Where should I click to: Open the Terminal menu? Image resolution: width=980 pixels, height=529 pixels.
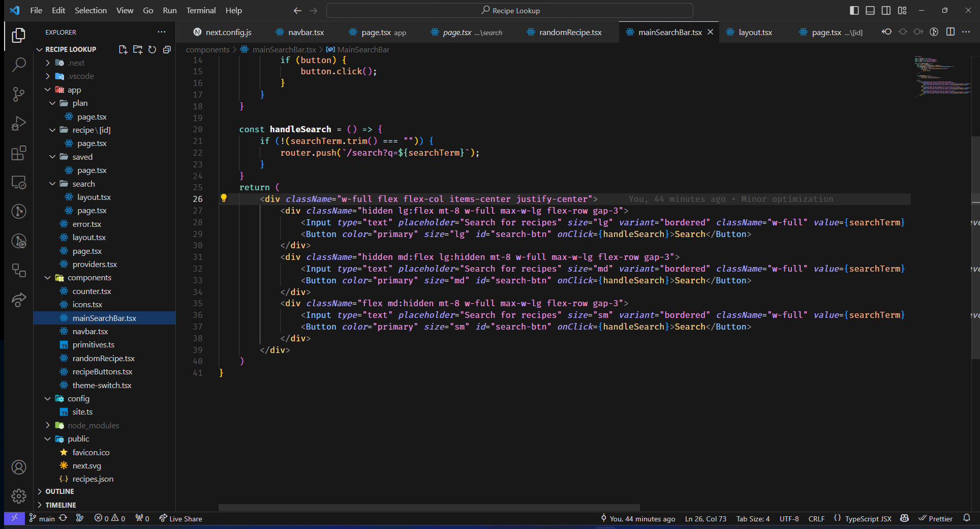[201, 10]
